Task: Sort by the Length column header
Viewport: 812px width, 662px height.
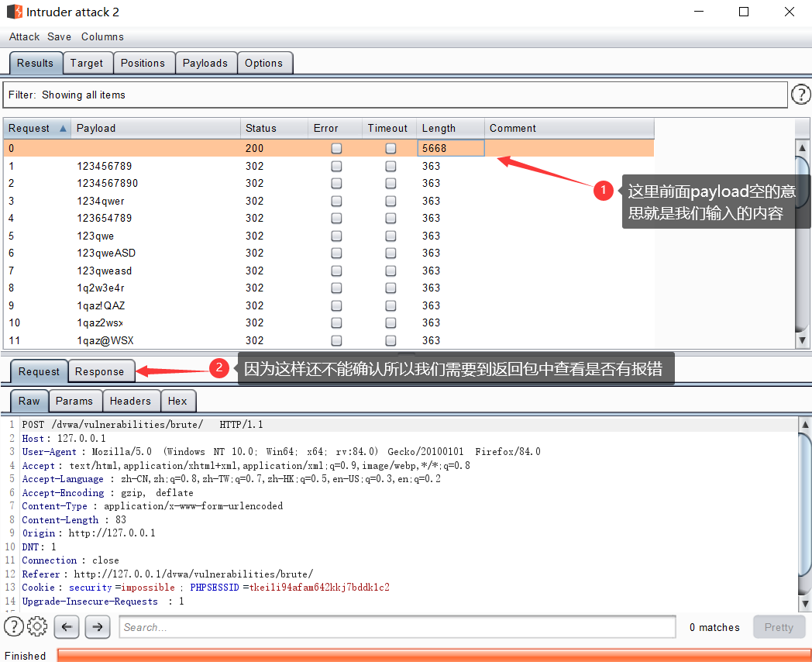Action: pyautogui.click(x=450, y=128)
